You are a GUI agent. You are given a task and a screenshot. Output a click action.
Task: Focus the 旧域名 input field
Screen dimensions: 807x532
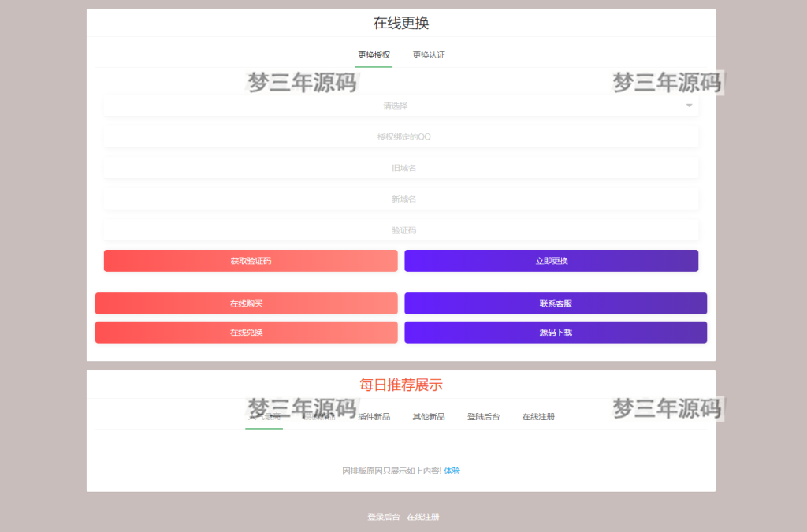[400, 168]
